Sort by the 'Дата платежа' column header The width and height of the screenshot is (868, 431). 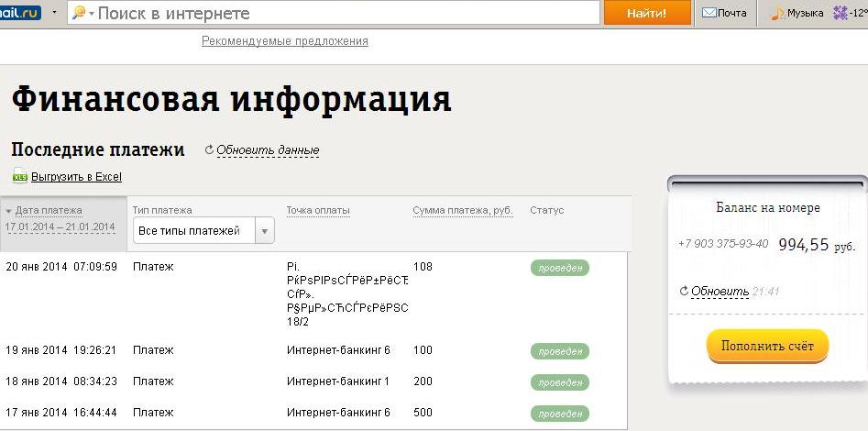(x=49, y=210)
